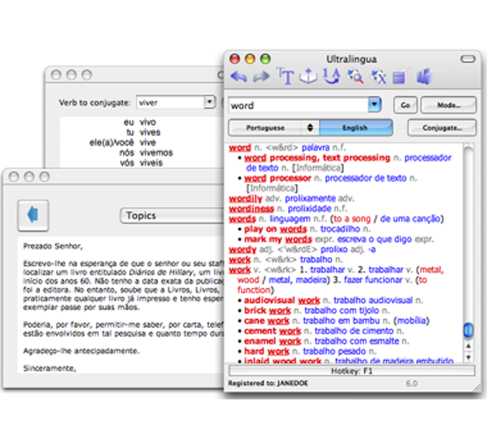Click the verb headword 'work v.'
487x448 pixels.
coord(240,270)
